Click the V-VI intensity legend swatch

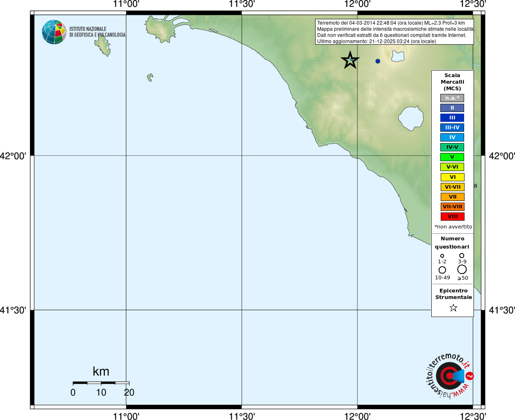point(452,167)
